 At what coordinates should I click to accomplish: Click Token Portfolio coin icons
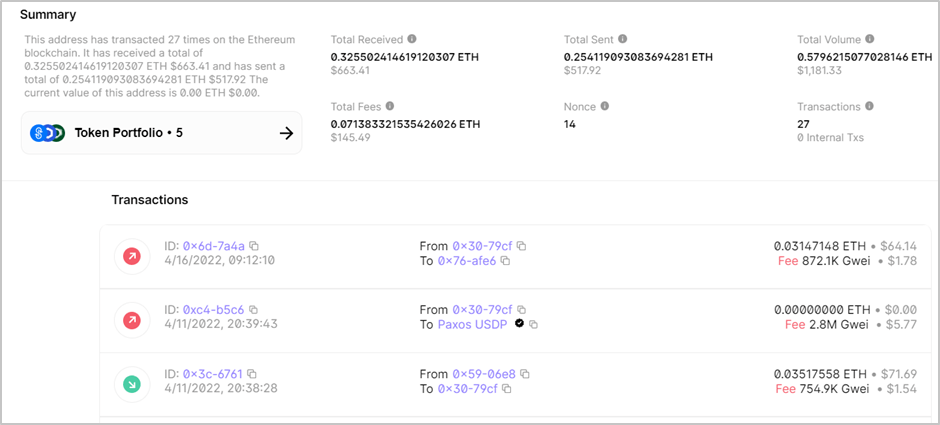[47, 132]
